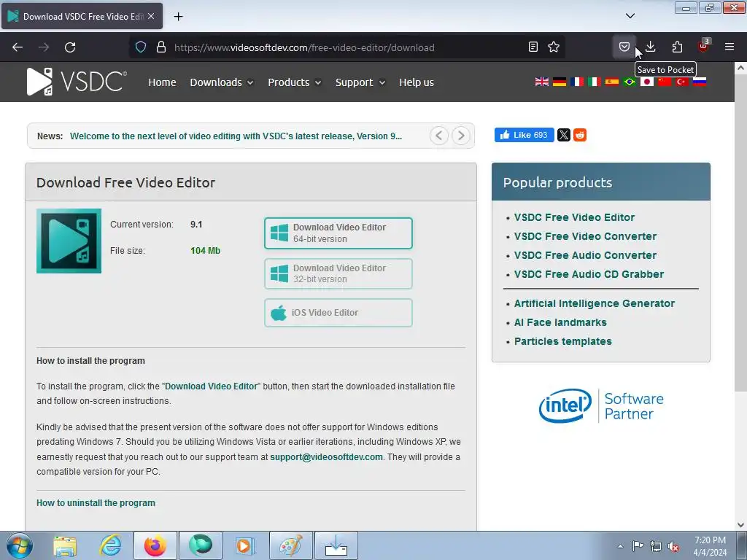Screen dimensions: 747x560
Task: Open the Windows Start button
Action: pos(19,545)
